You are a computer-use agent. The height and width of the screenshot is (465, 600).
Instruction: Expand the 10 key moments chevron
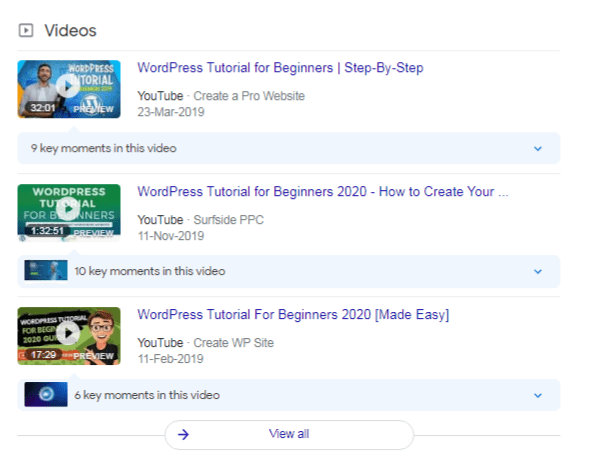[538, 271]
